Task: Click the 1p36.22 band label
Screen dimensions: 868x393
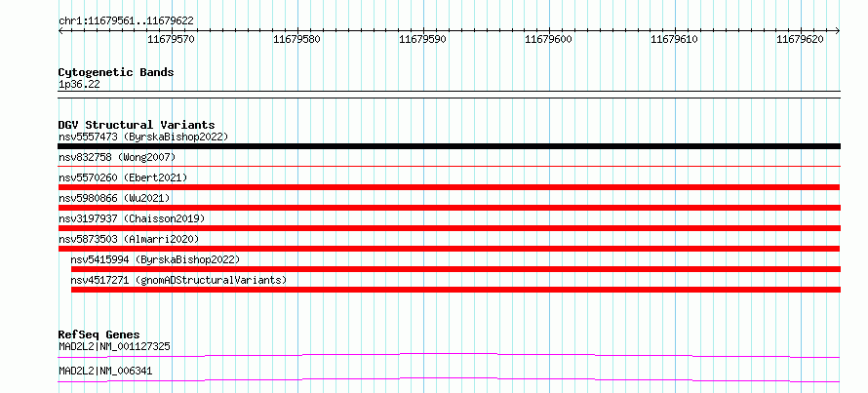Action: point(79,85)
